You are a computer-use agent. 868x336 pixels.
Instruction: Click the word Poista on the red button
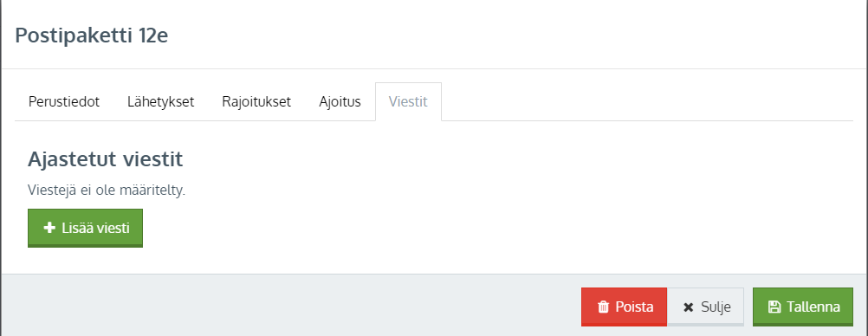[x=634, y=307]
